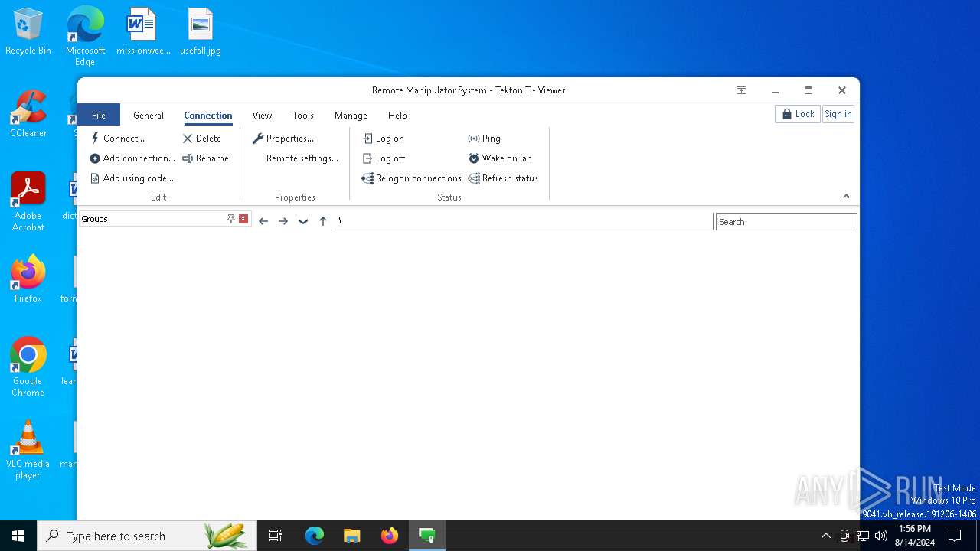
Task: Pin the Groups panel
Action: coord(230,219)
